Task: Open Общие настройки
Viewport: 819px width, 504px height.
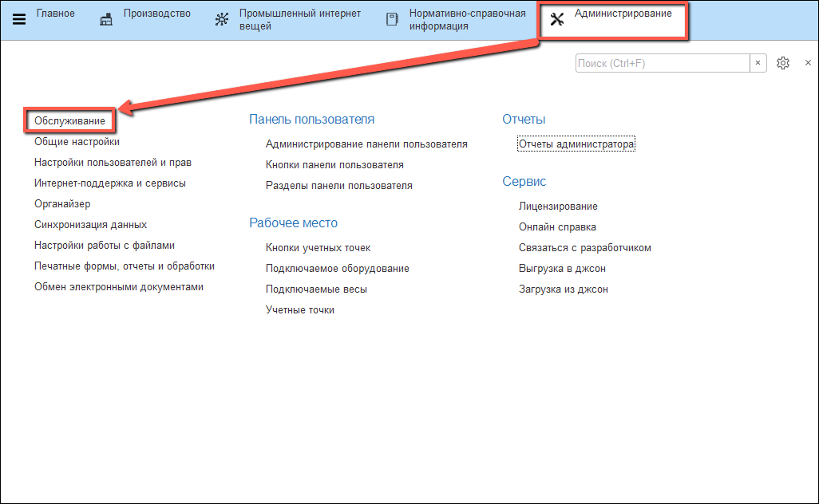Action: [77, 141]
